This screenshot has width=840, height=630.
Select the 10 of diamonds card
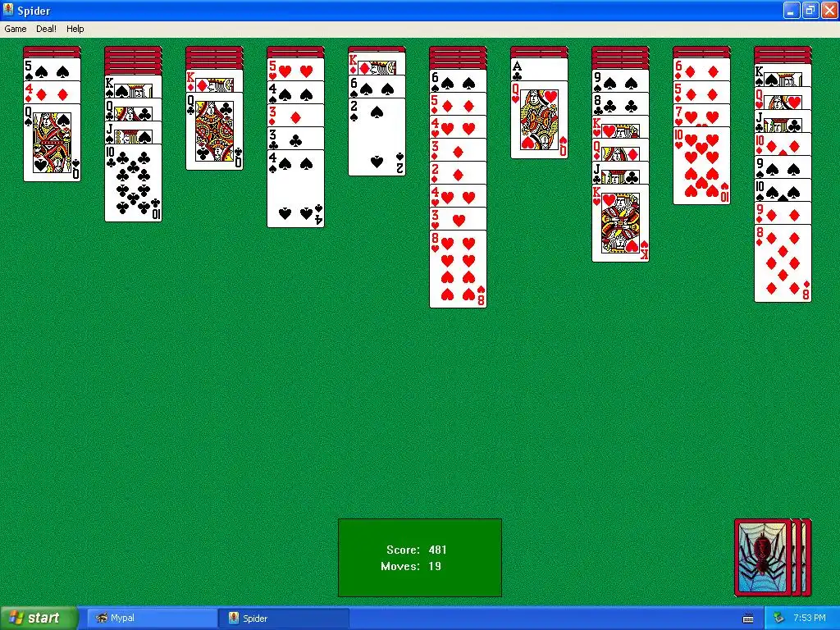(783, 144)
